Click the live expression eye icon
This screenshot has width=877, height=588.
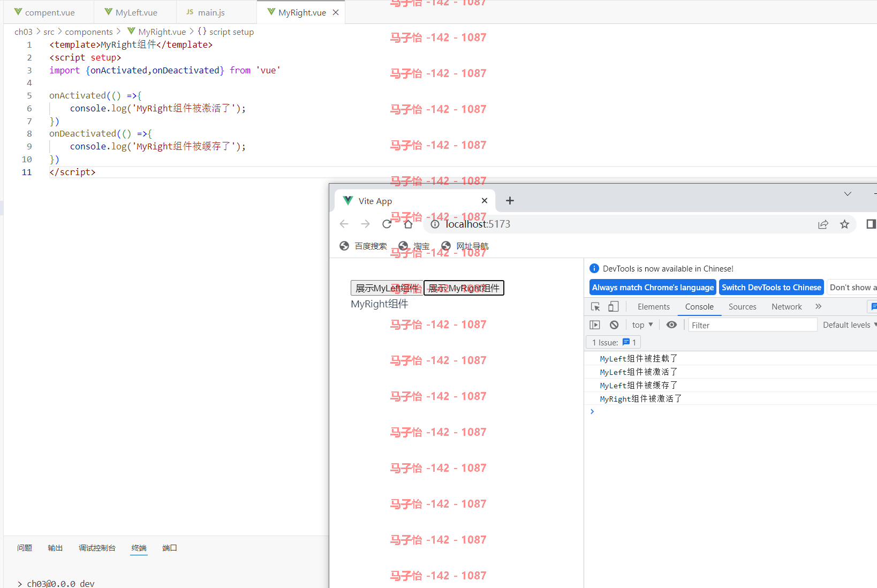pos(671,325)
